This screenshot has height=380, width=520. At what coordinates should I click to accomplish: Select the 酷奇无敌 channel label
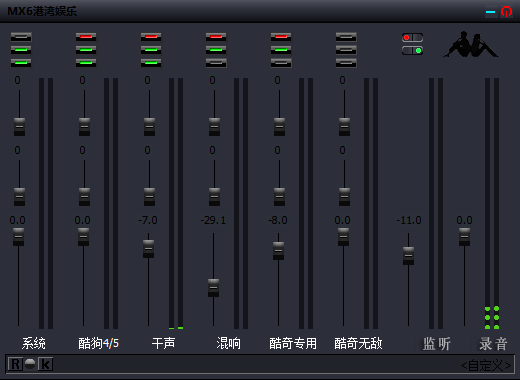(358, 343)
